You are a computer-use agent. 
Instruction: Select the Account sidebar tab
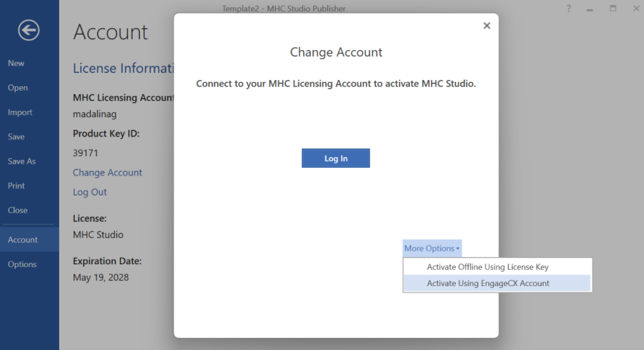(x=30, y=240)
